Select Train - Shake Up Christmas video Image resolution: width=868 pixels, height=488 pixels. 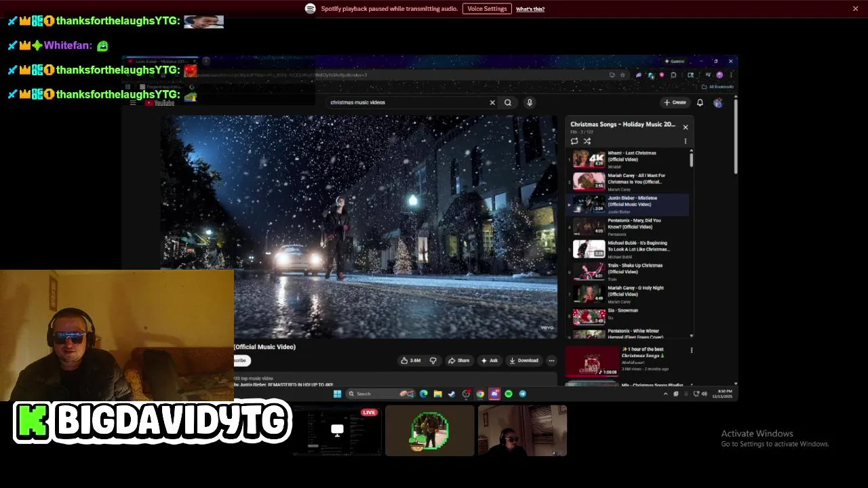coord(627,271)
